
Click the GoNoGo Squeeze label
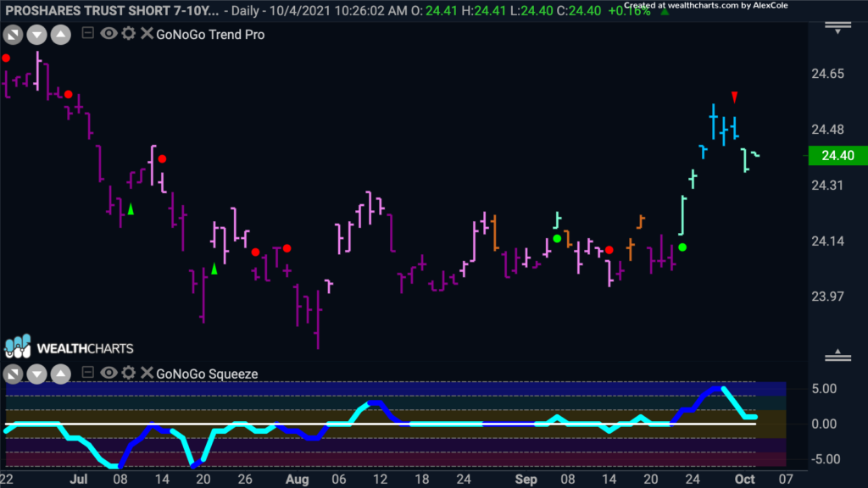pyautogui.click(x=207, y=374)
